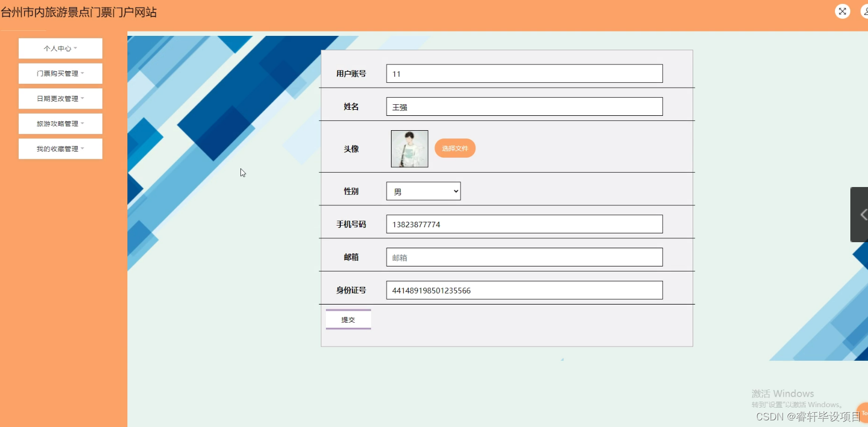Click the fullscreen arrows icon at top right

pos(843,11)
